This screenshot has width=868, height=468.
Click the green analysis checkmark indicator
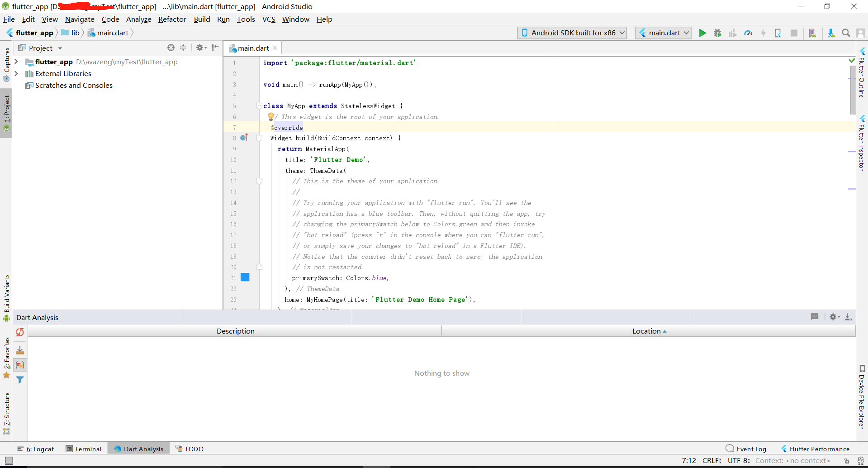pyautogui.click(x=852, y=60)
